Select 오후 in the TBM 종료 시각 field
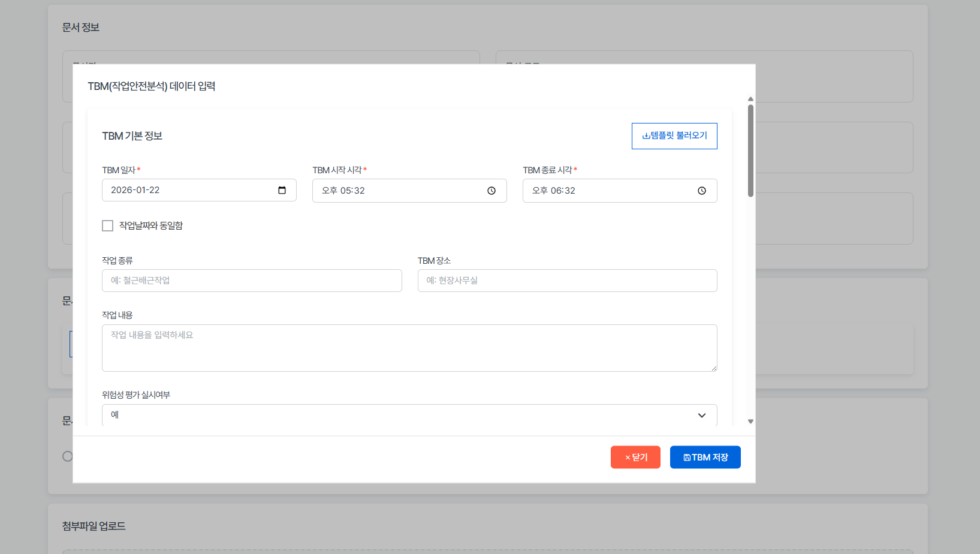Viewport: 980px width, 554px height. (x=539, y=191)
